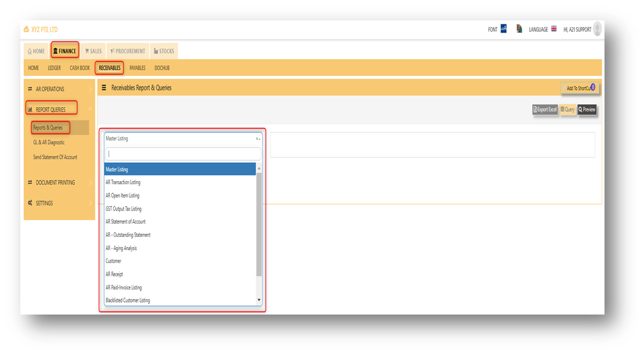
Task: Select AR - Aging Analysis option
Action: (180, 248)
